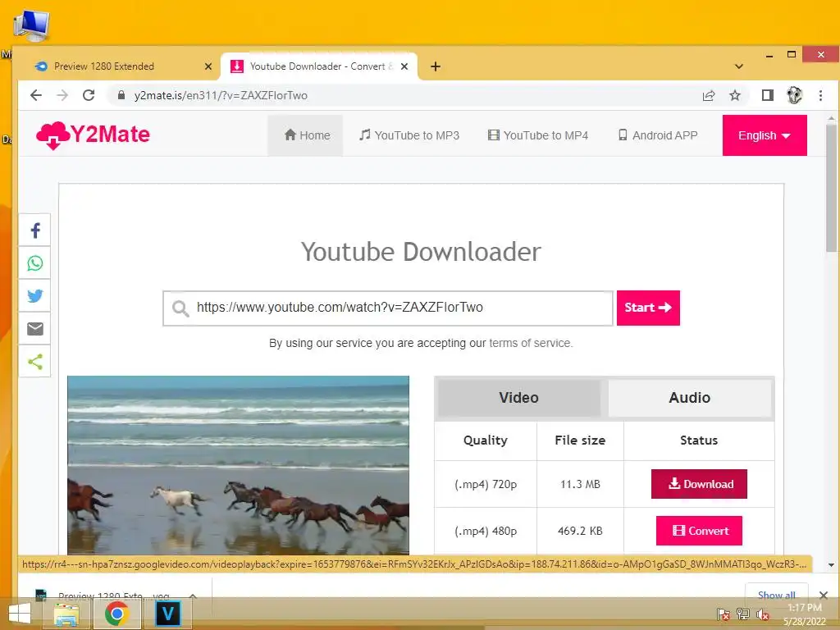Convert the 480p mp4 video

[699, 531]
